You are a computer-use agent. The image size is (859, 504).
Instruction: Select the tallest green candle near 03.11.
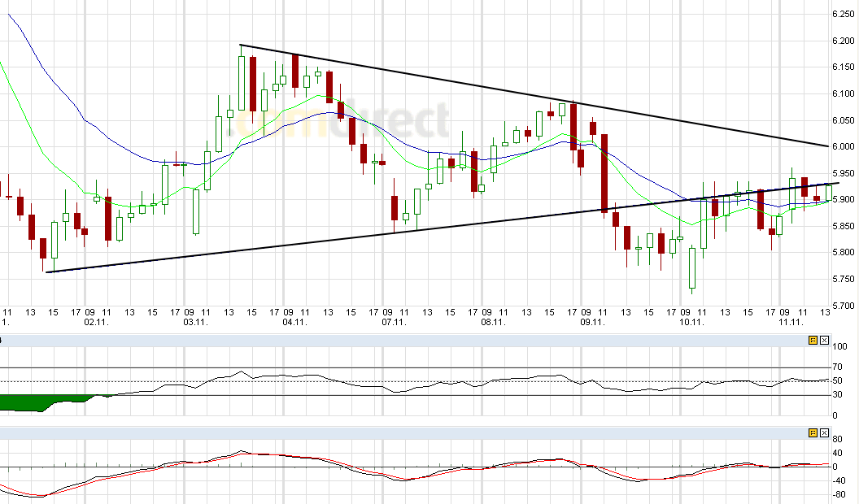(242, 81)
